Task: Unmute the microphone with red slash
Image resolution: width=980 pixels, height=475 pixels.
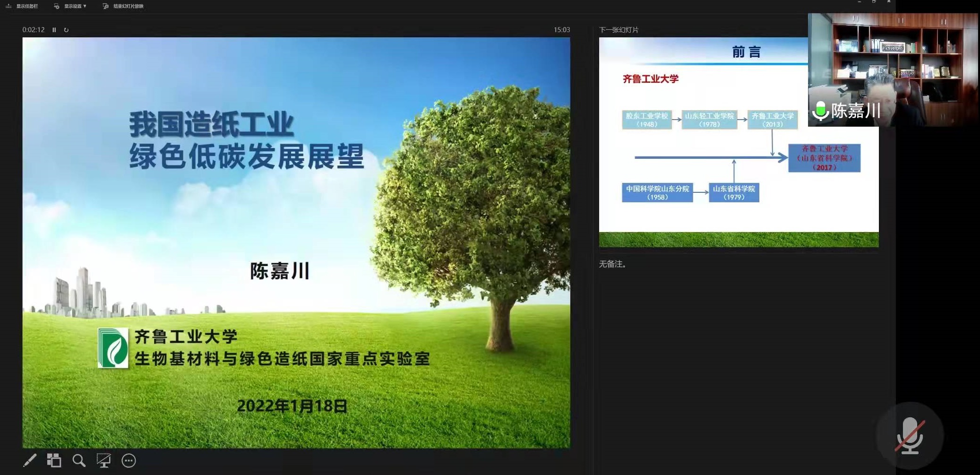Action: [910, 436]
